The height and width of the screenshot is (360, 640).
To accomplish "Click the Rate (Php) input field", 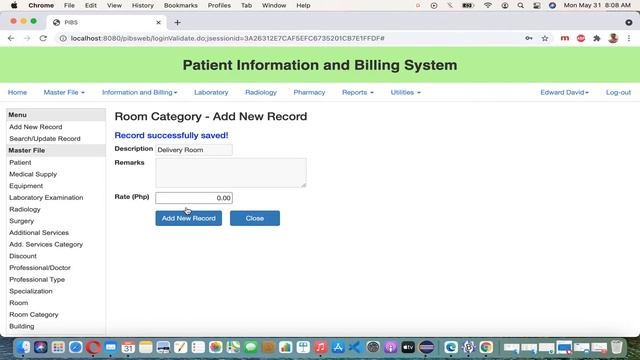I will (194, 198).
